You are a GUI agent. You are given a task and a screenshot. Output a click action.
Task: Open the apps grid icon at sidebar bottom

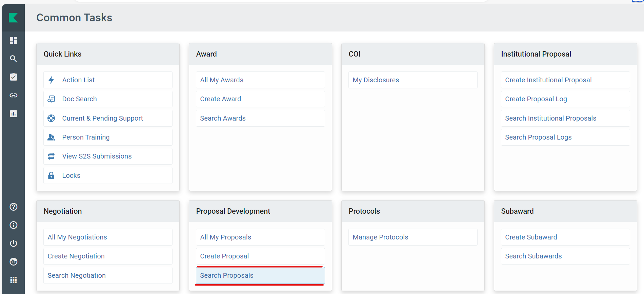point(14,280)
